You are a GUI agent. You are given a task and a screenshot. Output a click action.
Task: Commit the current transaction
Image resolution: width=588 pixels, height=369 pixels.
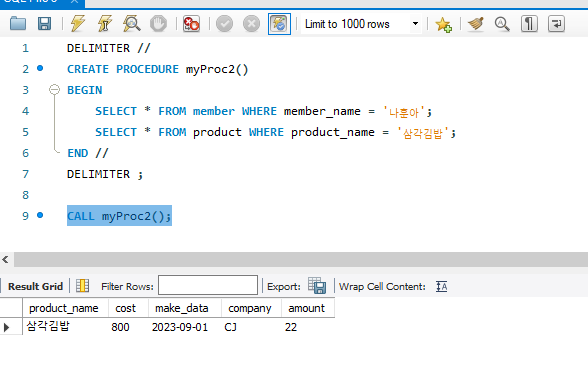pos(224,24)
